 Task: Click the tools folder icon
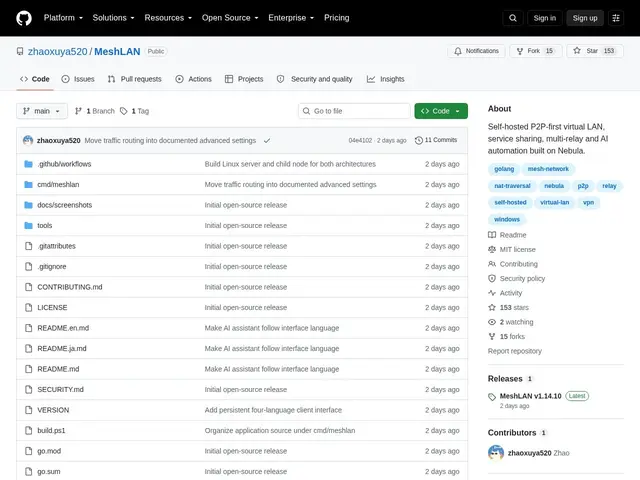28,225
